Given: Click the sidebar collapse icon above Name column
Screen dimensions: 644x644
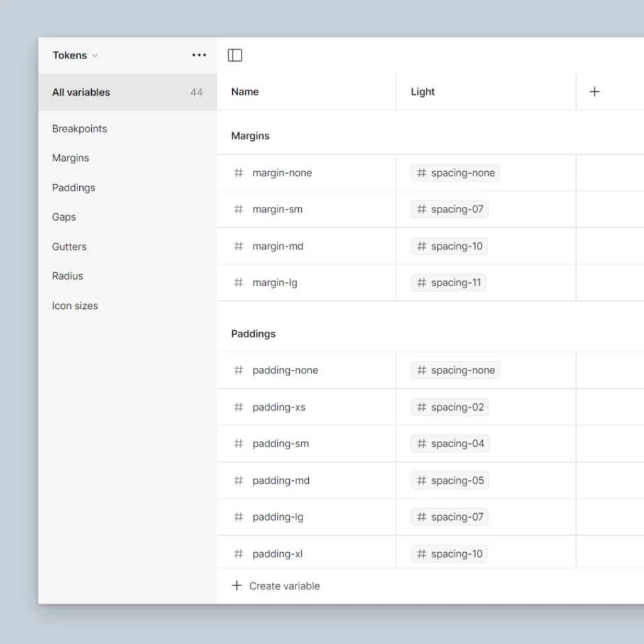Looking at the screenshot, I should [x=235, y=55].
